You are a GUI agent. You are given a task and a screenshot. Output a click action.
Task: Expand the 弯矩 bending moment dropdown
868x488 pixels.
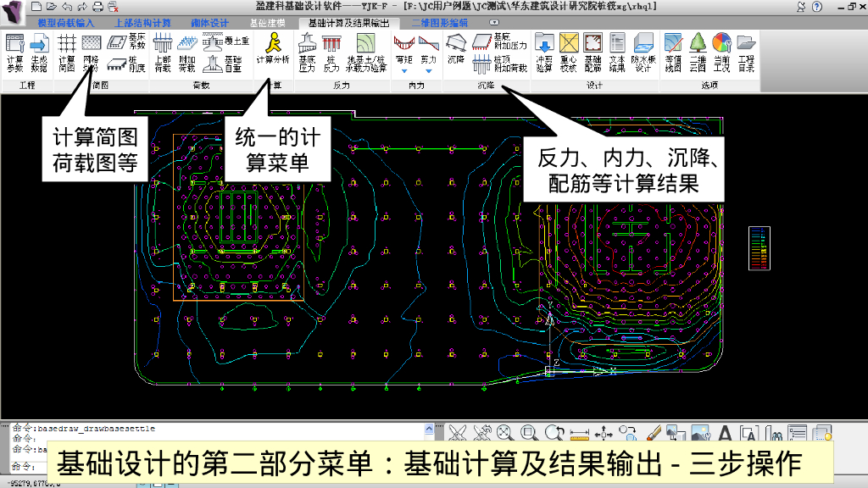404,71
